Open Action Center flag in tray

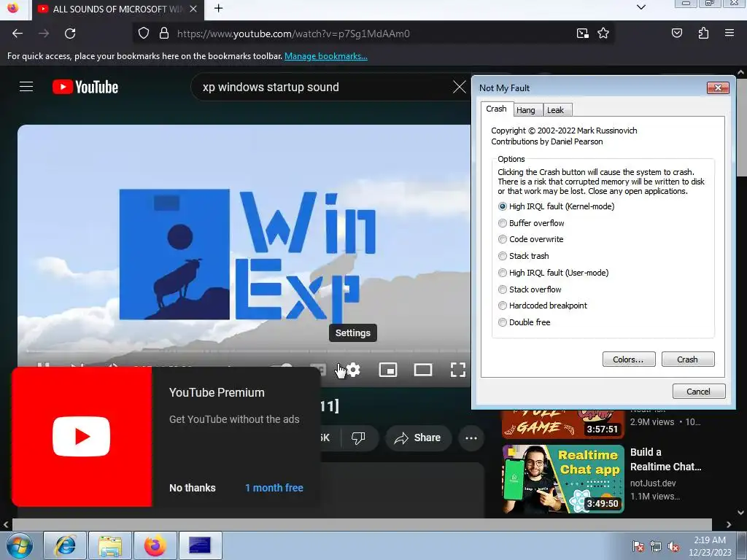coord(638,546)
